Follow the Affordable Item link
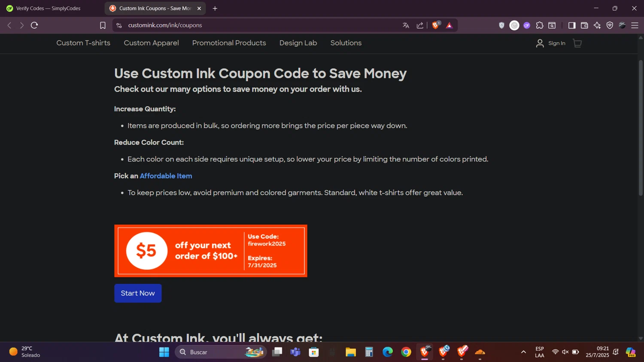This screenshot has width=644, height=362. pyautogui.click(x=166, y=176)
